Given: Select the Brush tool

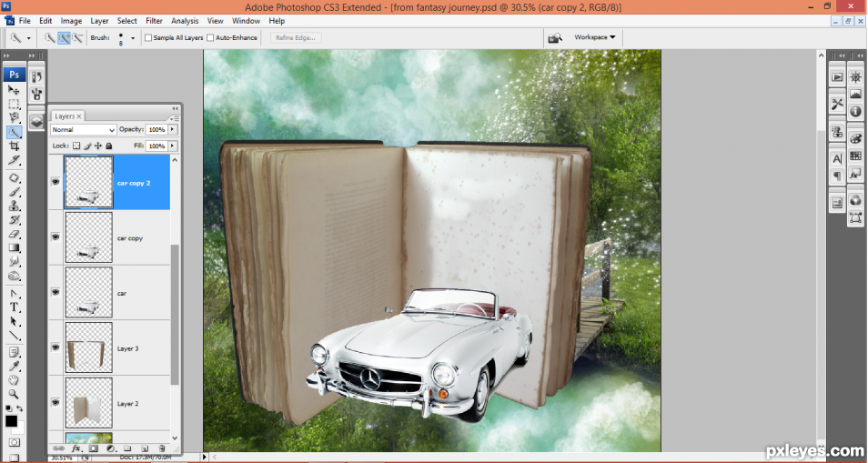Looking at the screenshot, I should 14,192.
